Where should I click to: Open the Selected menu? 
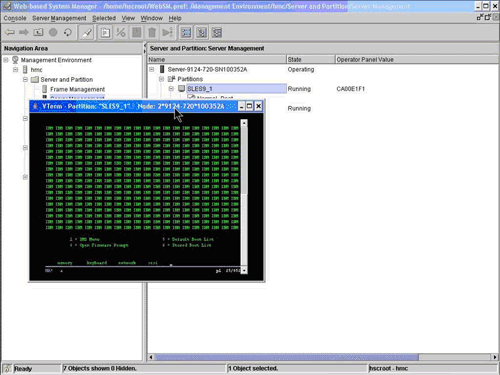tap(104, 18)
